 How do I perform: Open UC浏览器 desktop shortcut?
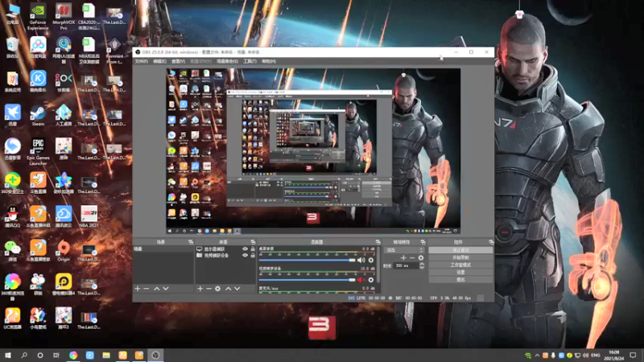click(x=12, y=319)
